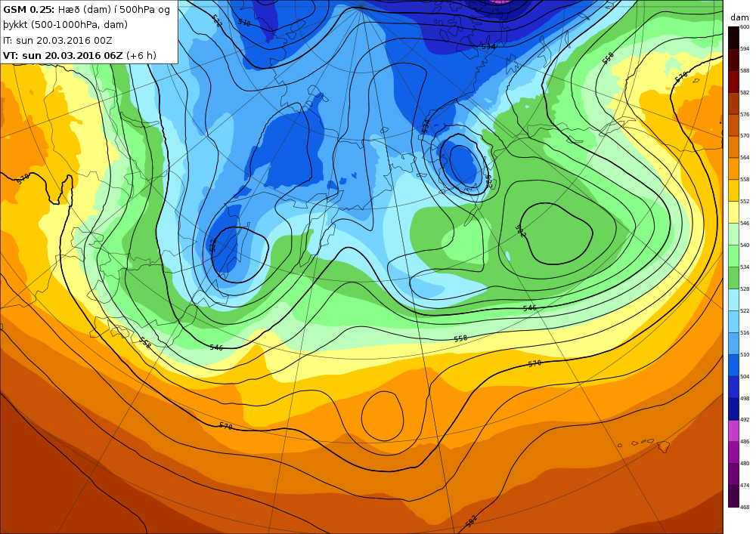Viewport: 756px width, 534px height.
Task: Select the dark red legend swatch between 582 and 588
Action: point(733,82)
